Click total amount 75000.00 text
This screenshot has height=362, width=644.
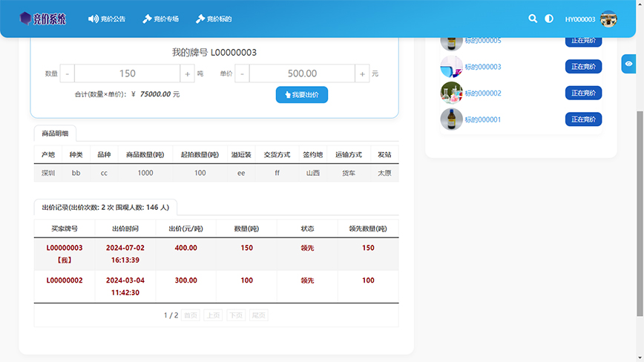point(155,94)
